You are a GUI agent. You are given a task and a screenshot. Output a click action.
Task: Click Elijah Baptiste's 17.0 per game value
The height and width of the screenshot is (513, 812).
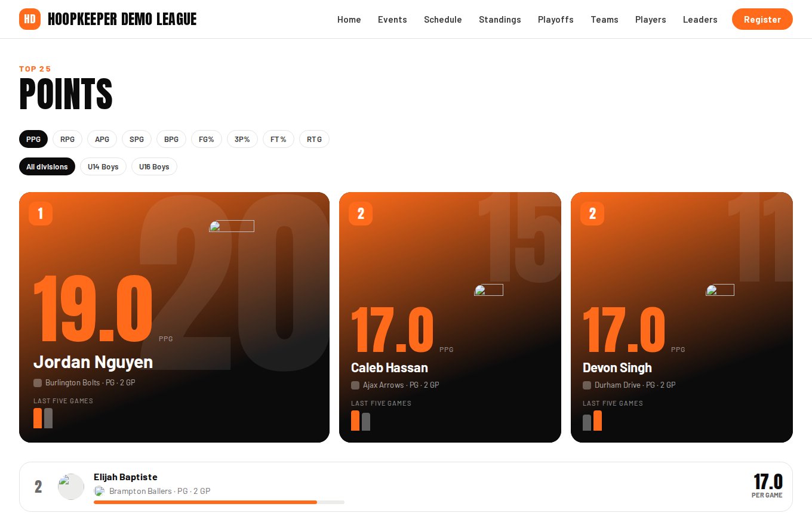768,482
